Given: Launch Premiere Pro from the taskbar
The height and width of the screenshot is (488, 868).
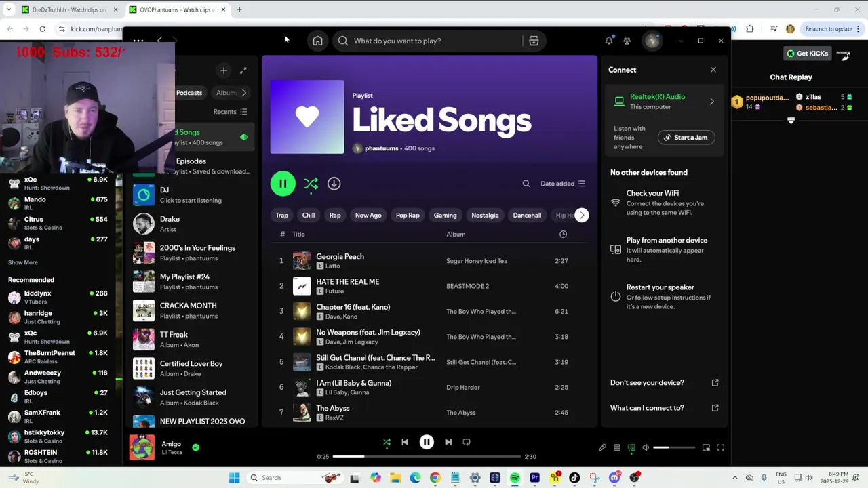Looking at the screenshot, I should pyautogui.click(x=534, y=478).
